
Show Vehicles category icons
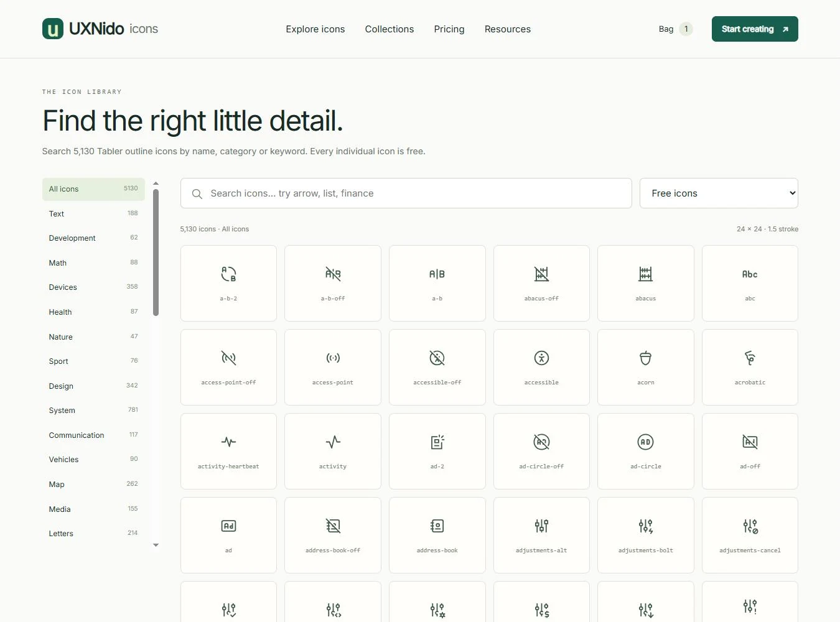pyautogui.click(x=93, y=460)
